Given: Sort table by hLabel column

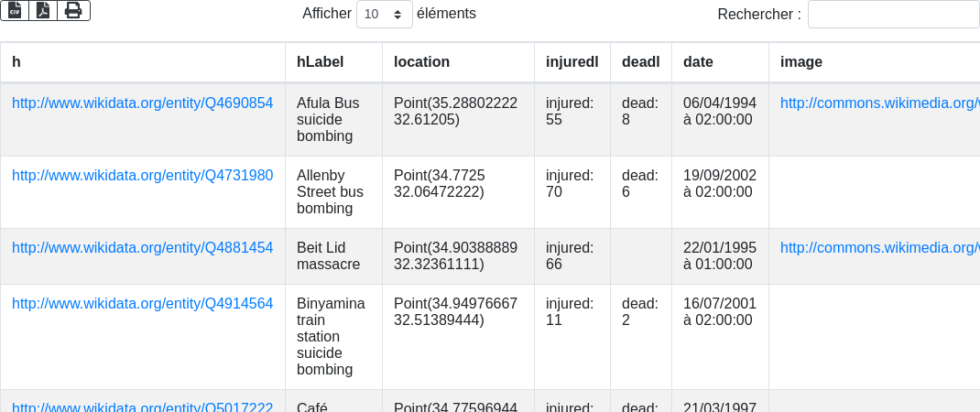Looking at the screenshot, I should point(320,62).
